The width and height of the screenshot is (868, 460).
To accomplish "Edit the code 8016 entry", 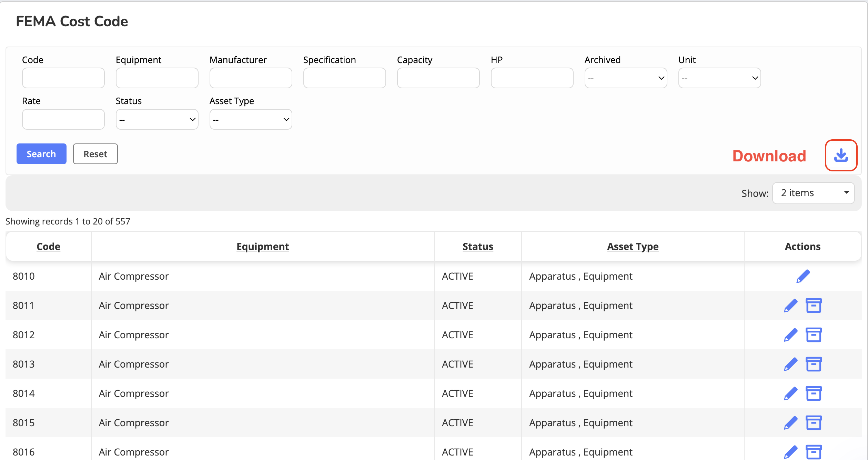I will coord(790,452).
